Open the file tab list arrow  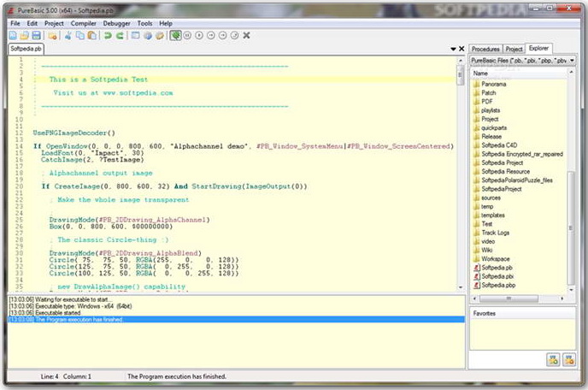453,50
